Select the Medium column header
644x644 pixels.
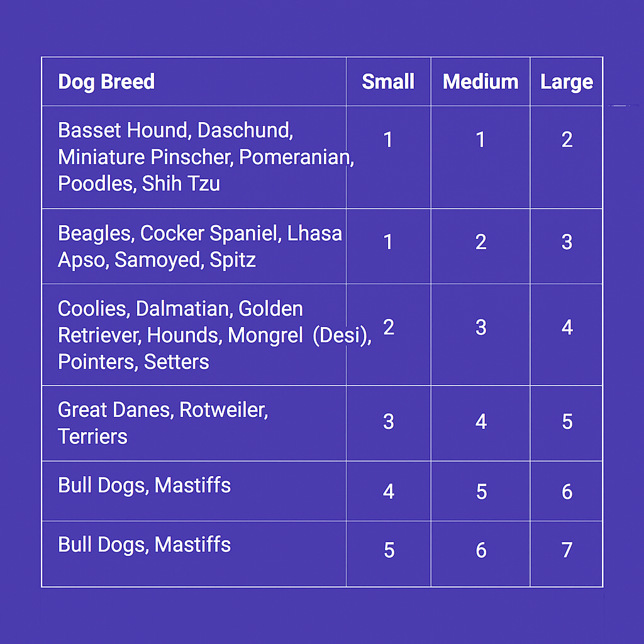point(480,81)
